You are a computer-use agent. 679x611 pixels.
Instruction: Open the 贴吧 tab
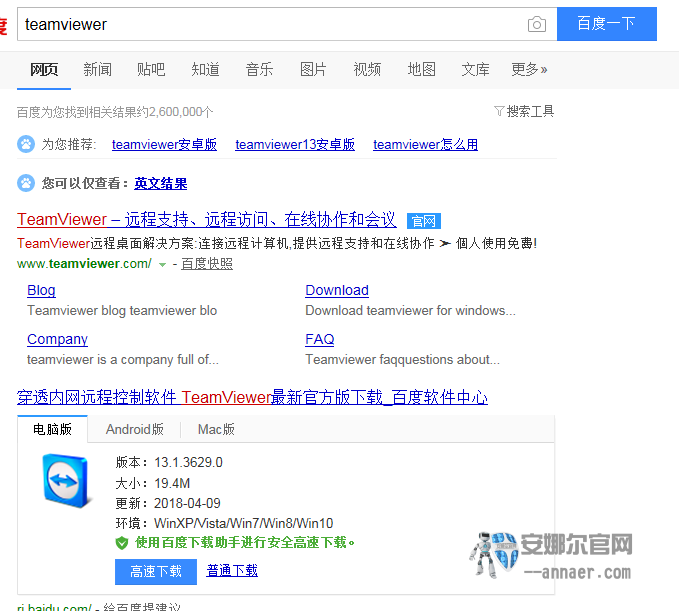pos(151,69)
